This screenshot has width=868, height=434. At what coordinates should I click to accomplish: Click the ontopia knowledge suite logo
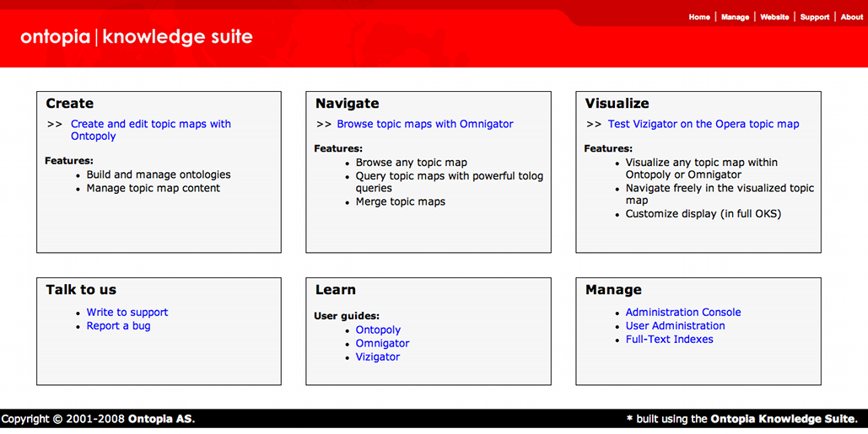pyautogui.click(x=137, y=37)
